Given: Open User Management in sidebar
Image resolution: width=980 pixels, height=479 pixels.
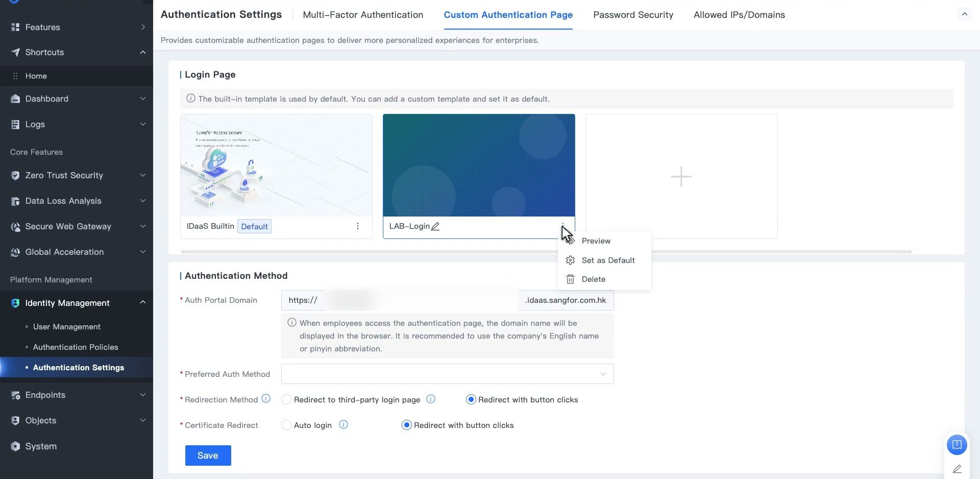Looking at the screenshot, I should 67,327.
